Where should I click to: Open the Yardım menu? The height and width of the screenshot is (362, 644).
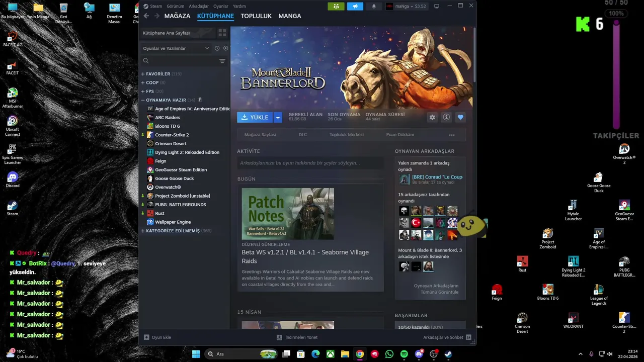[x=239, y=6]
